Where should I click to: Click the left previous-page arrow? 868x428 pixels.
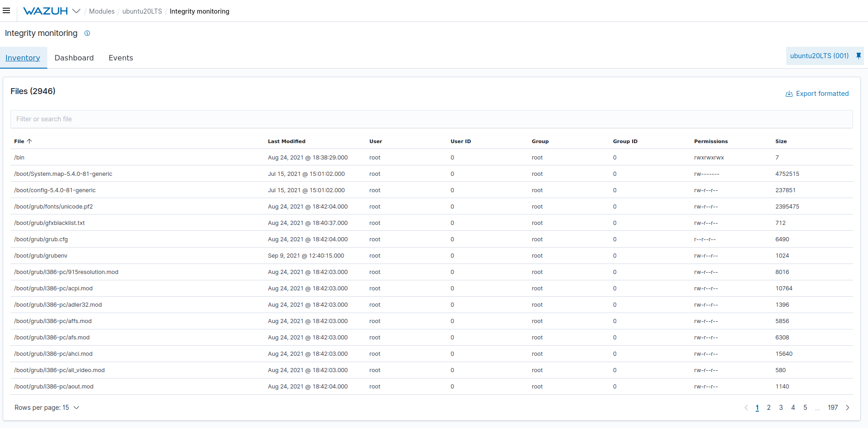click(746, 408)
